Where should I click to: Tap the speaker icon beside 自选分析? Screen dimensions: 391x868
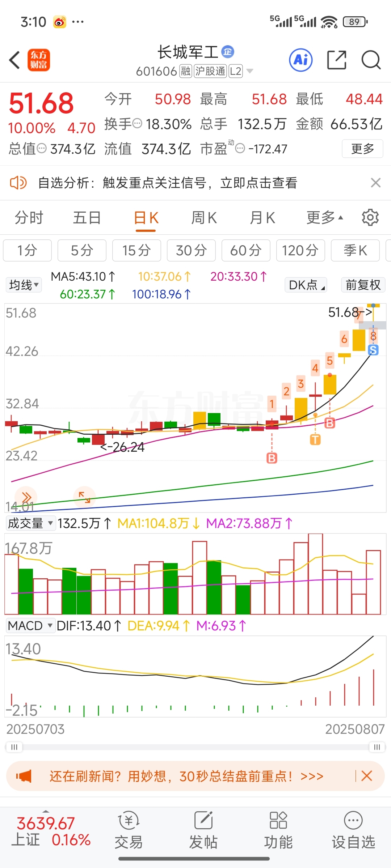coord(18,183)
